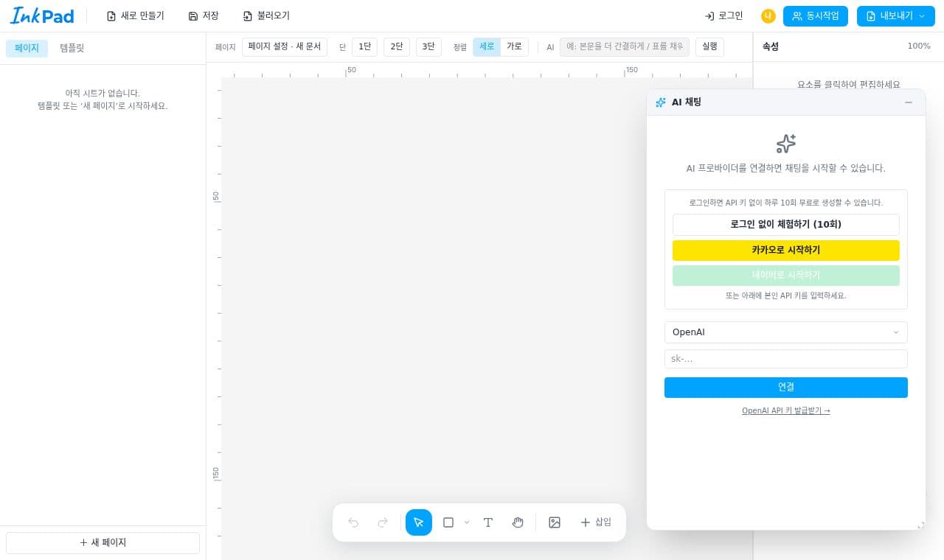Minimize the AI 채팅 panel
The width and height of the screenshot is (944, 560).
click(x=909, y=102)
